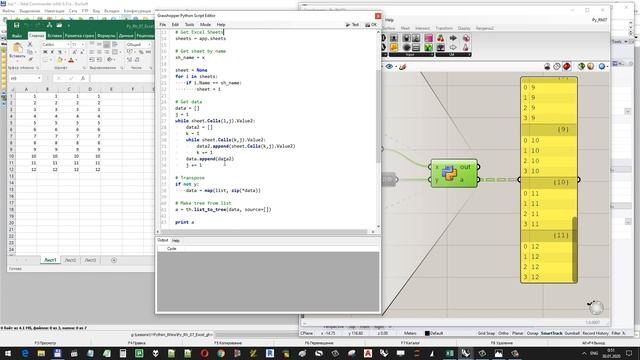Expand the Util category dropdown bar

tap(453, 54)
